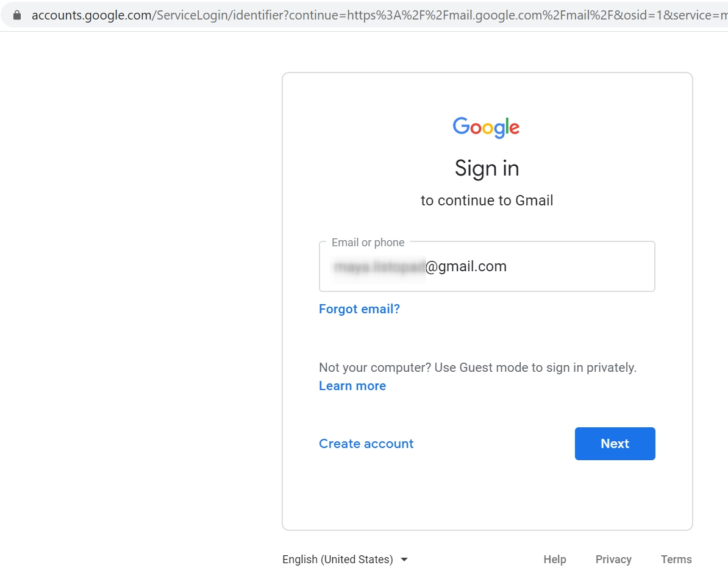The image size is (728, 576).
Task: Select the Create account link
Action: (366, 444)
